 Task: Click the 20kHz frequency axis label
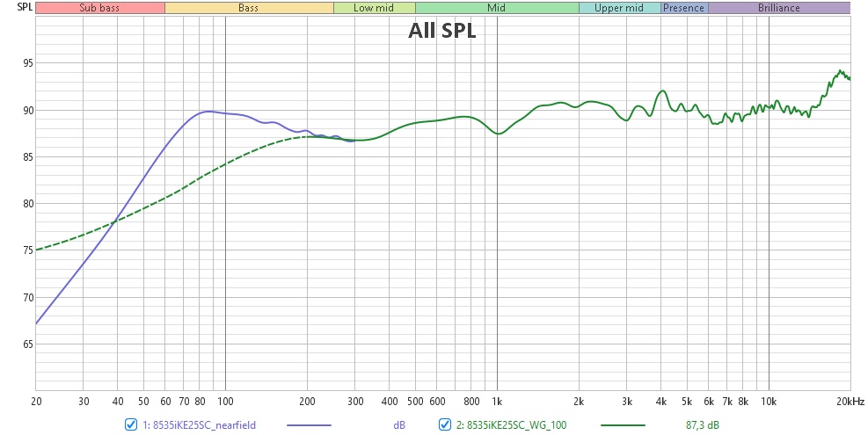pyautogui.click(x=850, y=402)
